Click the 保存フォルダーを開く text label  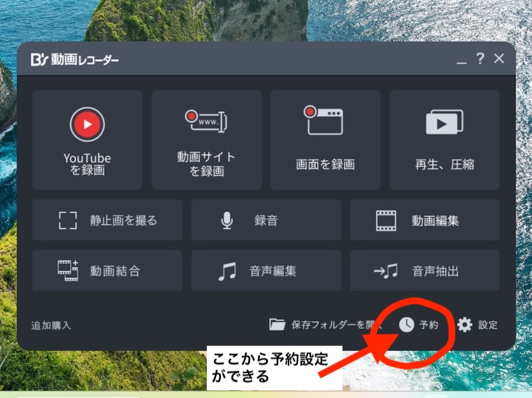(336, 325)
